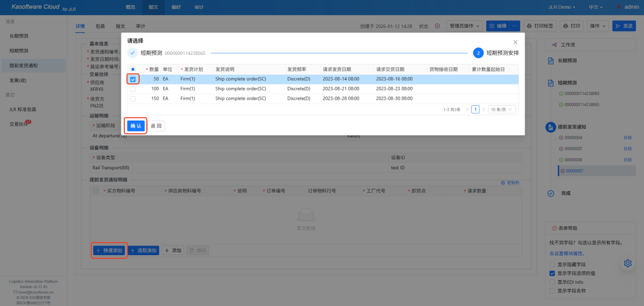This screenshot has height=306, width=644.
Task: Switch to the 包装 tab
Action: coord(100,26)
